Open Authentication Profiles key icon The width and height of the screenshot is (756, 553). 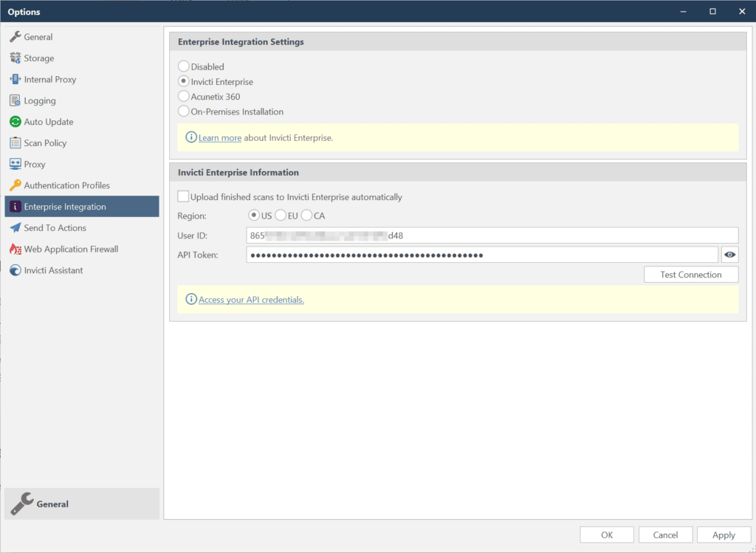coord(15,185)
